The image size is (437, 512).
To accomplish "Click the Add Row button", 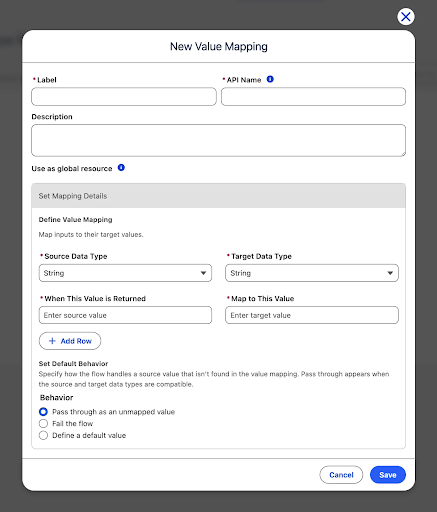I will pos(70,341).
